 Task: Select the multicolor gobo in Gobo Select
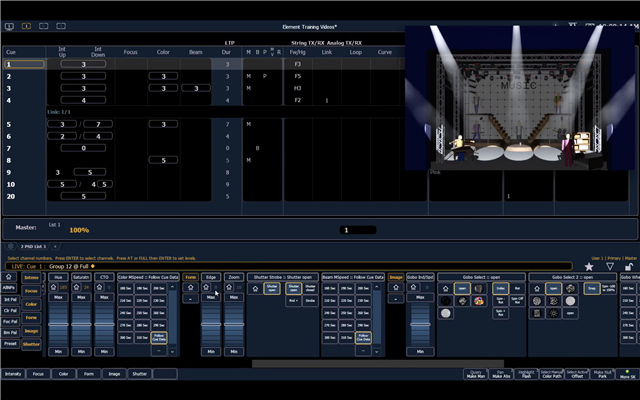click(479, 301)
